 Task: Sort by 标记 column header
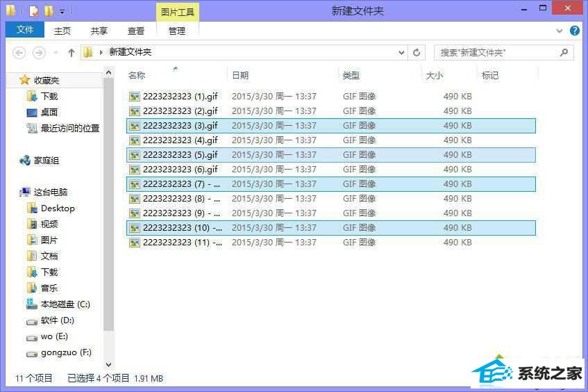point(489,76)
